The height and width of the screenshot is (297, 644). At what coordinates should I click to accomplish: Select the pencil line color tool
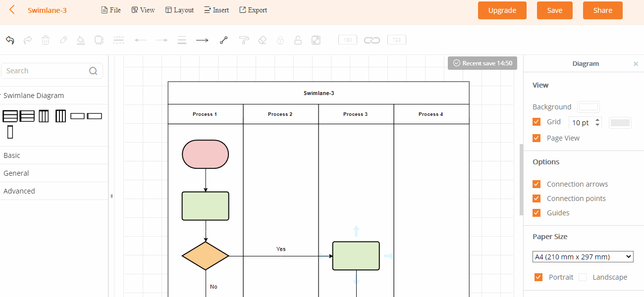pyautogui.click(x=63, y=40)
